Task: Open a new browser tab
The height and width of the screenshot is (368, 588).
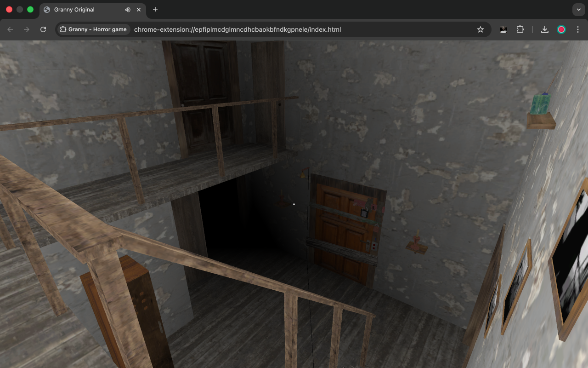Action: tap(155, 9)
